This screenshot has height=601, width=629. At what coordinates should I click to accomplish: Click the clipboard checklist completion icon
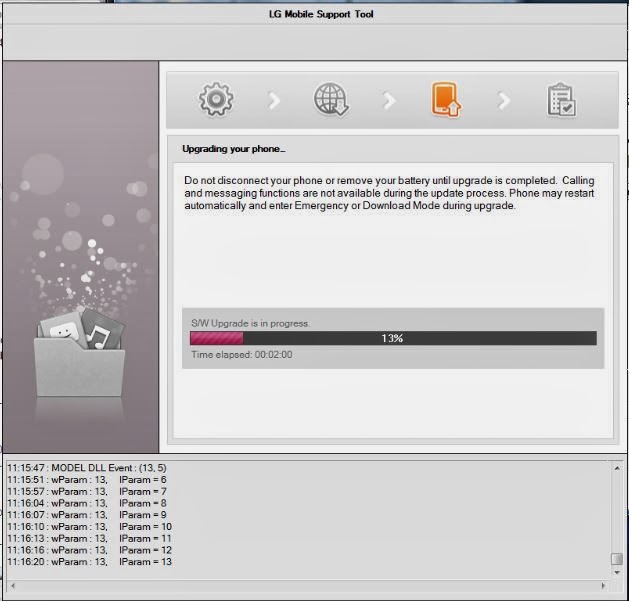tap(561, 100)
